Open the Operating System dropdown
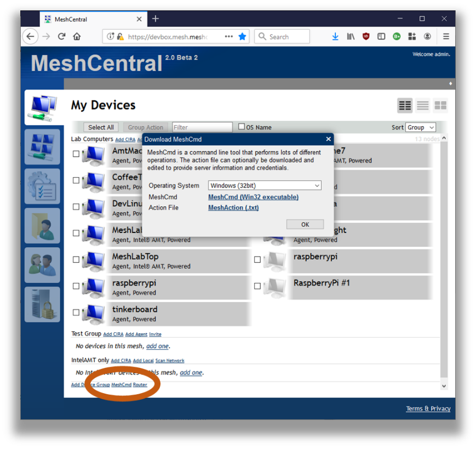476x449 pixels. click(265, 186)
